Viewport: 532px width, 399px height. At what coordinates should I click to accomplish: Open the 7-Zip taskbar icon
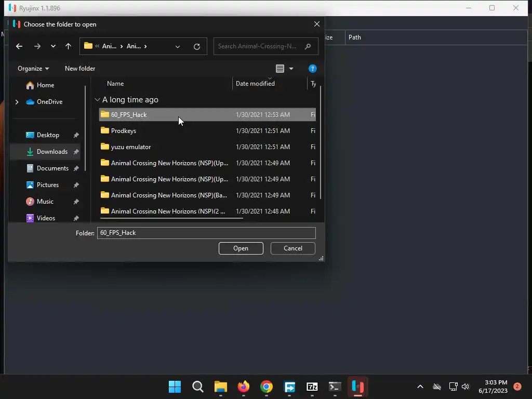[312, 387]
